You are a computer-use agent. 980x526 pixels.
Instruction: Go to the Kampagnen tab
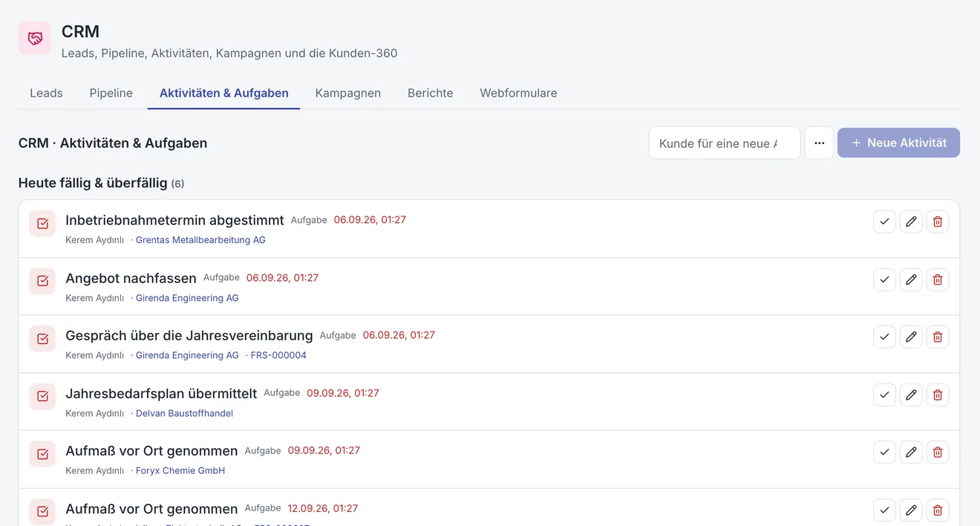pyautogui.click(x=348, y=93)
